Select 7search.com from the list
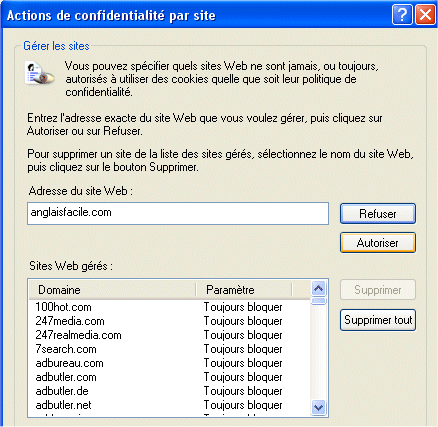Screen dimensions: 438x427 coord(169,349)
